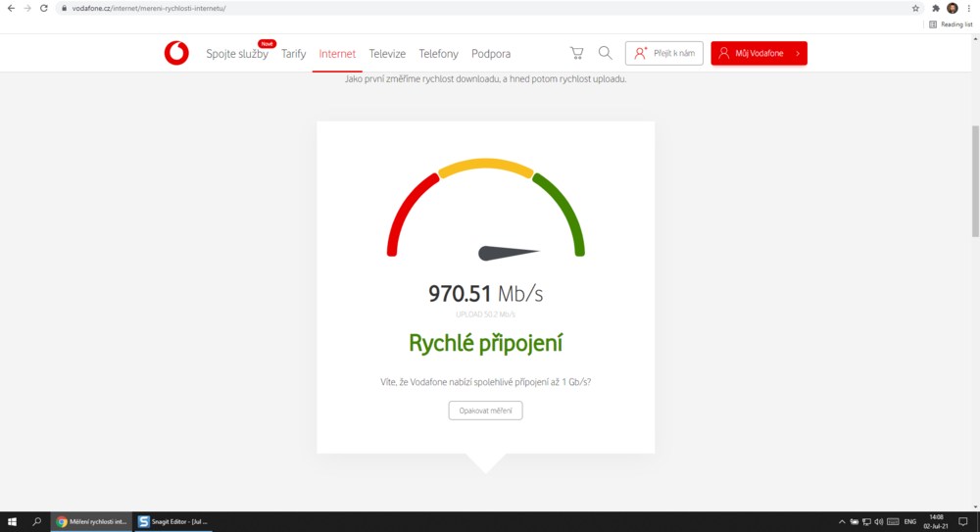Viewport: 980px width, 532px height.
Task: Open the Spojte služby menu item
Action: [236, 54]
